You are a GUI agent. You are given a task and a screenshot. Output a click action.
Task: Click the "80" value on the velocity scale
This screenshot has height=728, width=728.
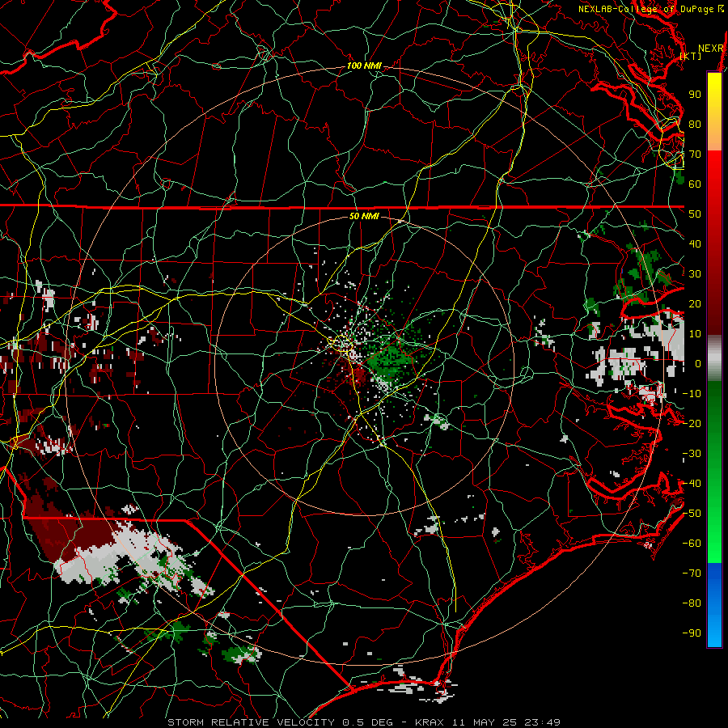click(x=695, y=125)
